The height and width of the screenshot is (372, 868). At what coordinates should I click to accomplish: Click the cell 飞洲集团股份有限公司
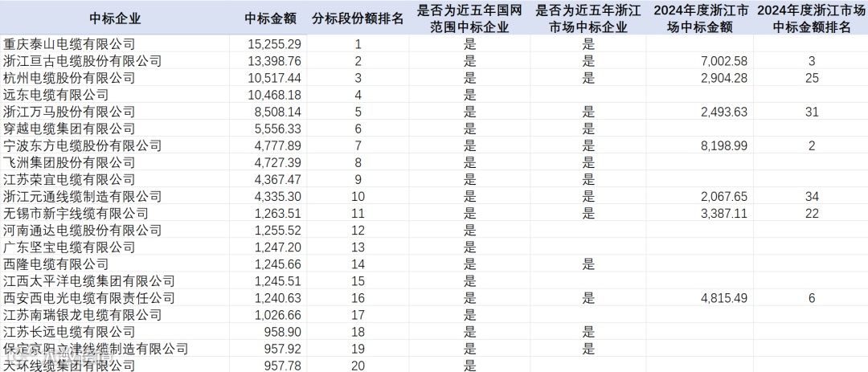tap(68, 163)
